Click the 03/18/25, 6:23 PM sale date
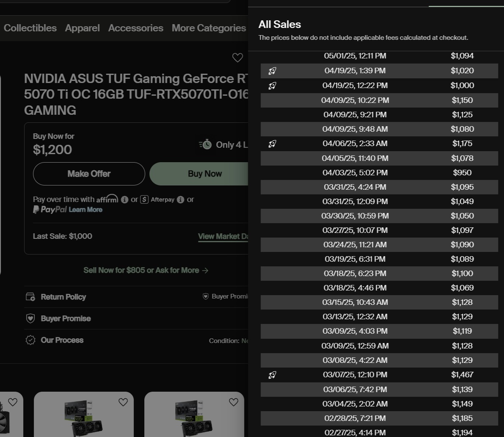This screenshot has width=504, height=437. click(x=355, y=274)
